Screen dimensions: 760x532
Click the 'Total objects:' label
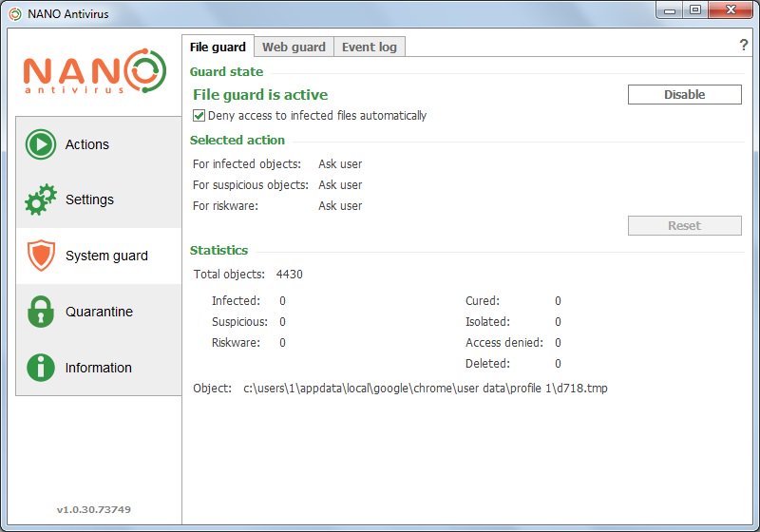point(229,275)
